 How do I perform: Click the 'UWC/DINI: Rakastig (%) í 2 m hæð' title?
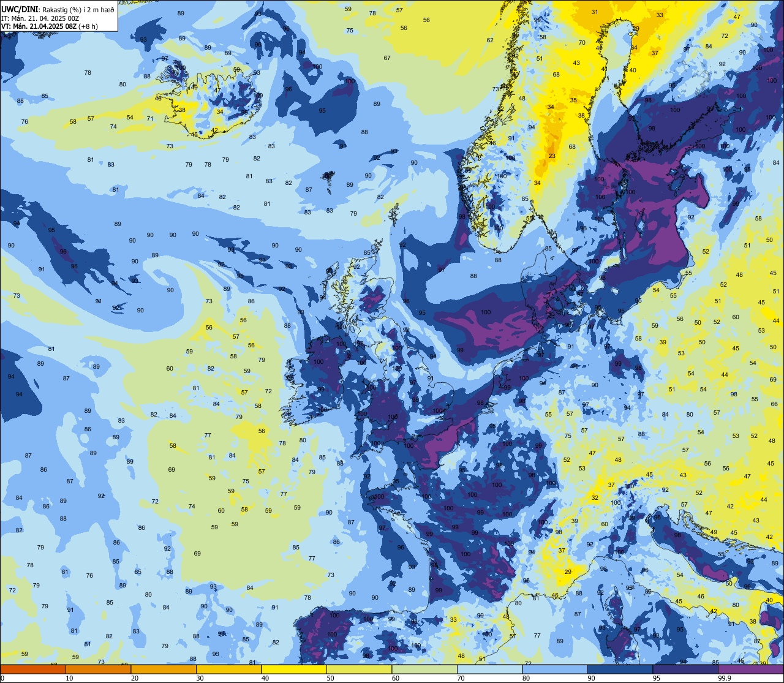click(58, 9)
